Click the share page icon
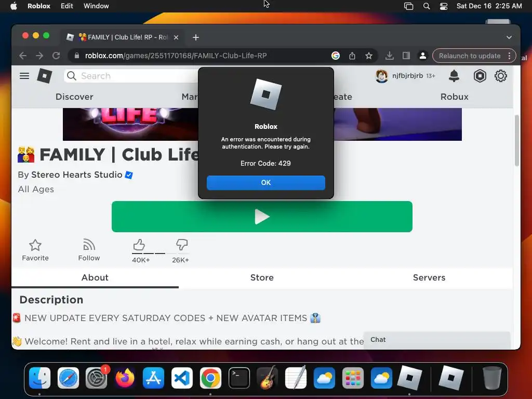 tap(352, 56)
